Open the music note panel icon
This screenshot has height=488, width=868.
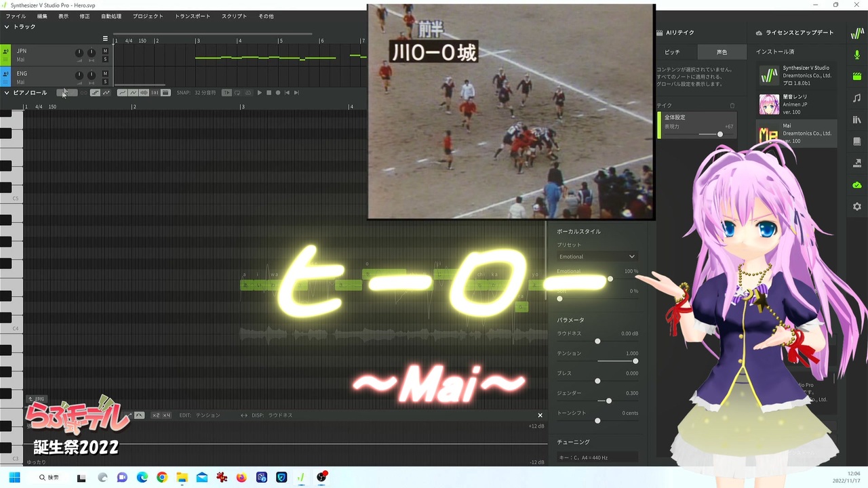(857, 98)
